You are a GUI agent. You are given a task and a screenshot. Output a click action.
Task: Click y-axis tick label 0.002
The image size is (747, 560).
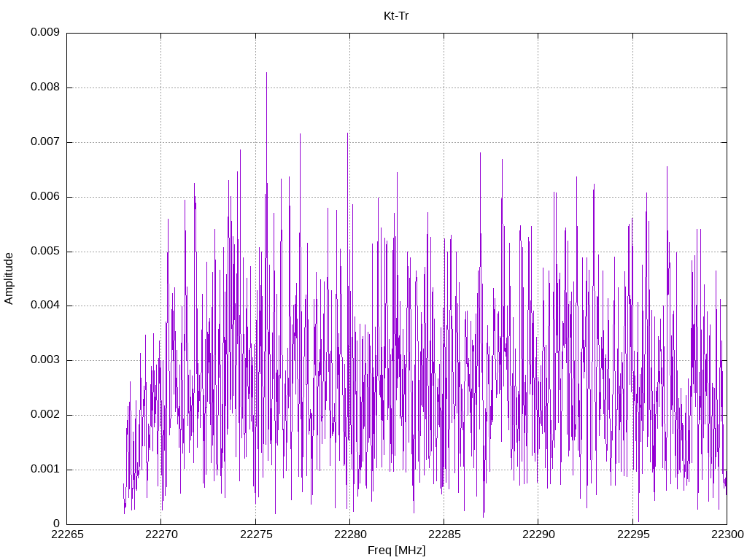click(x=45, y=414)
